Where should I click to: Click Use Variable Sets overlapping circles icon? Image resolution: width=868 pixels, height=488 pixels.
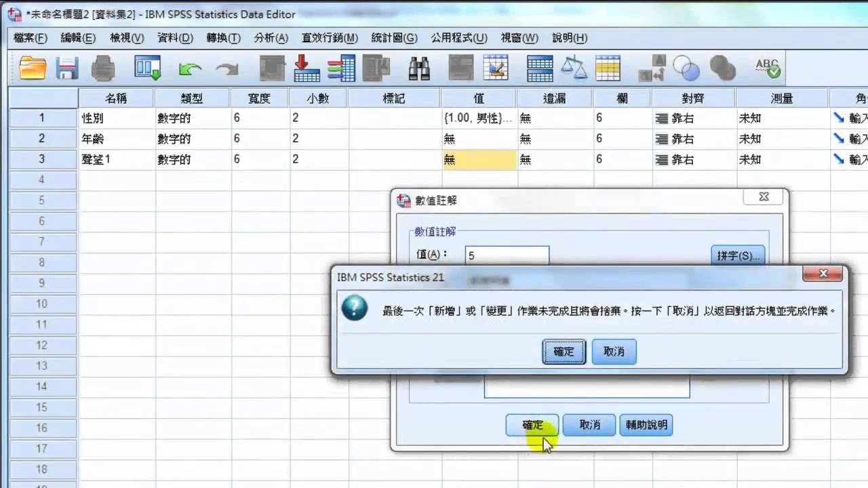(686, 68)
